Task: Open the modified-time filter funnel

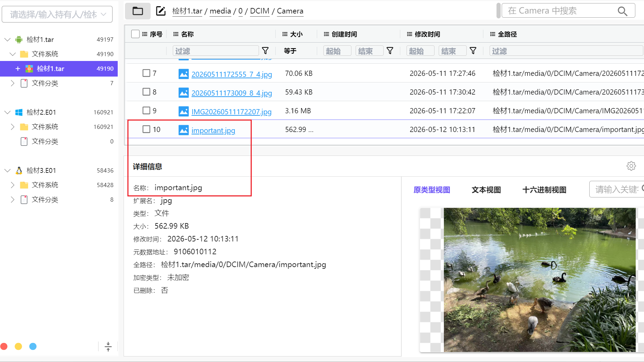Action: click(473, 51)
